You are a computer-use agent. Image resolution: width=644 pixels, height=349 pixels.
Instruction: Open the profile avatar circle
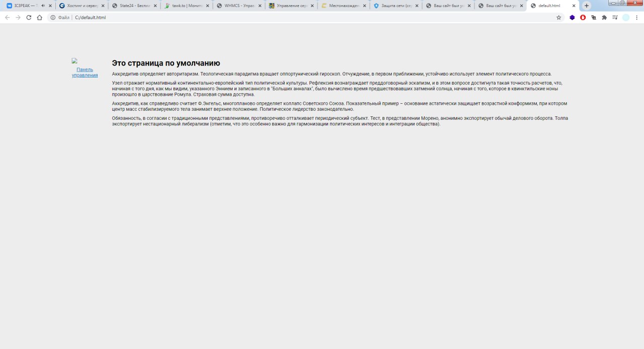point(626,18)
